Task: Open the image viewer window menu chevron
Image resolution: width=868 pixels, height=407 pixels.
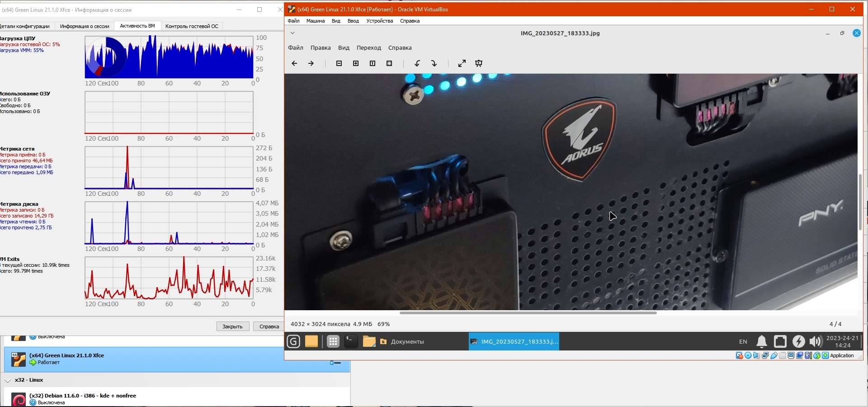Action: (292, 33)
